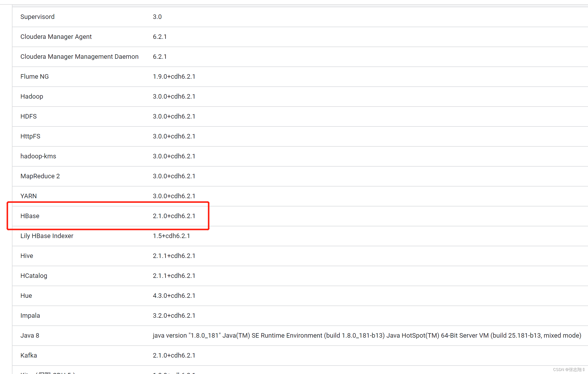This screenshot has height=374, width=588.
Task: Click the MapReduce 2 row
Action: (x=40, y=176)
